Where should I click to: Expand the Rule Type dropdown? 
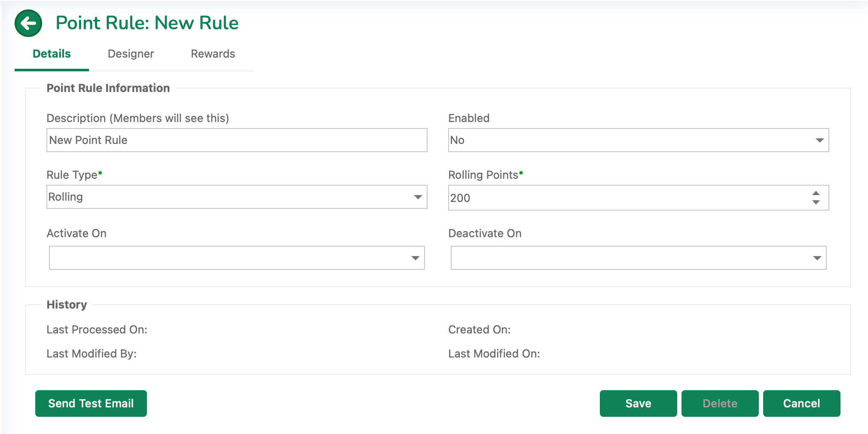click(x=418, y=197)
